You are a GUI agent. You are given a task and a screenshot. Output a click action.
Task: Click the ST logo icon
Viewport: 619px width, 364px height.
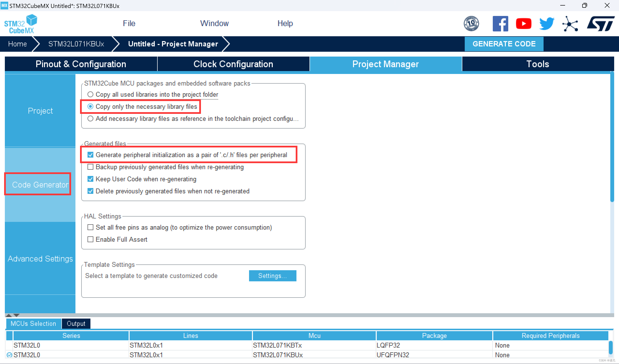coord(601,24)
